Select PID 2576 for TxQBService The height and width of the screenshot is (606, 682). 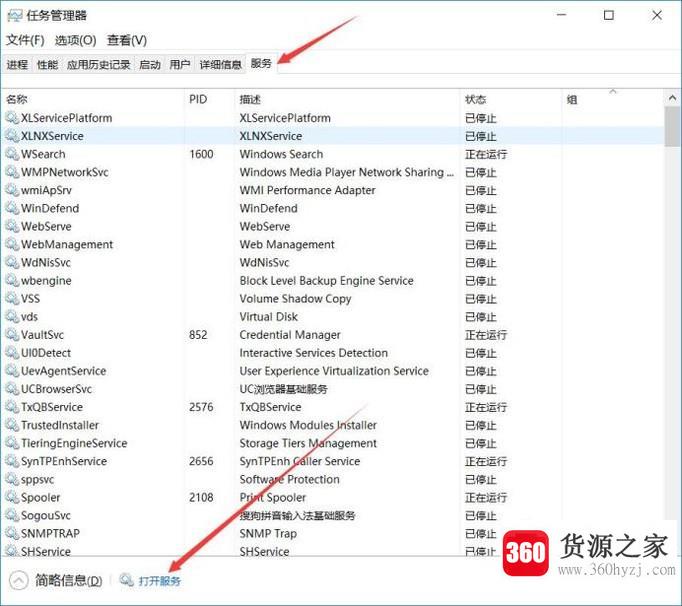point(201,407)
